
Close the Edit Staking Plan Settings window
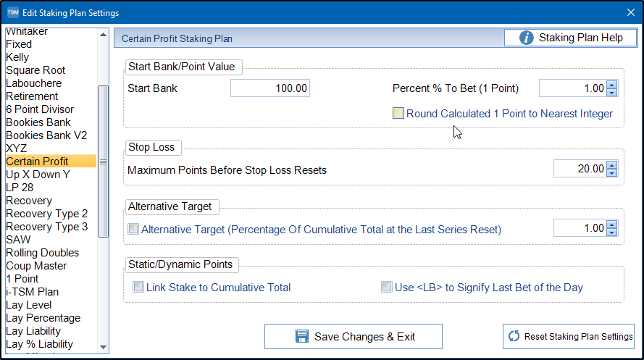630,13
